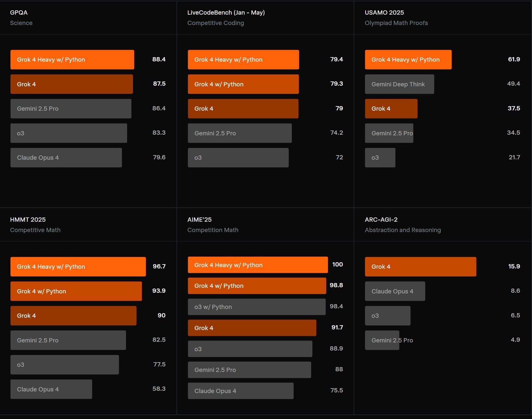Image resolution: width=532 pixels, height=419 pixels.
Task: Select the 21.7 score in USAMO
Action: pyautogui.click(x=514, y=157)
